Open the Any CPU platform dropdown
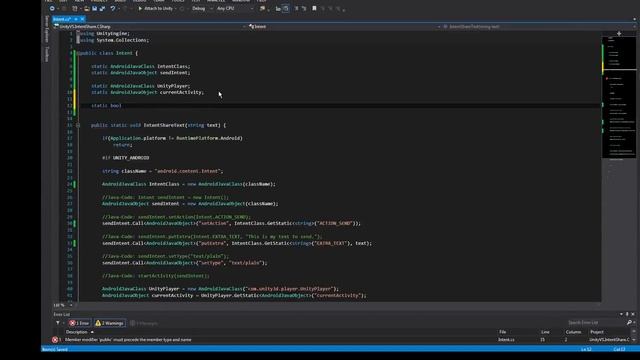The height and width of the screenshot is (360, 640). click(x=234, y=8)
